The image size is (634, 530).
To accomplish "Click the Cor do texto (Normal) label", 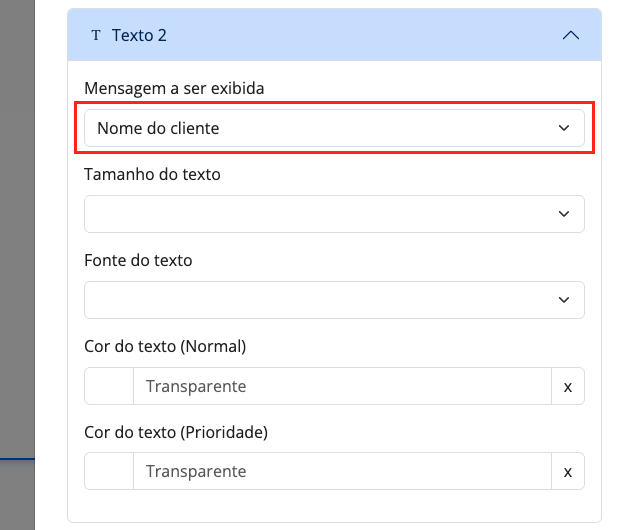I will pos(165,346).
